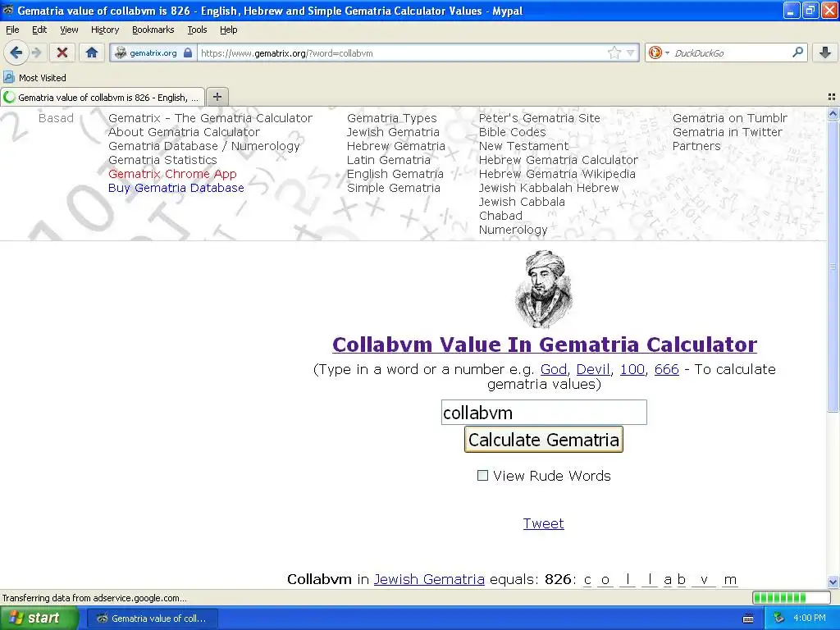Stop loading with the red X button

click(x=62, y=52)
